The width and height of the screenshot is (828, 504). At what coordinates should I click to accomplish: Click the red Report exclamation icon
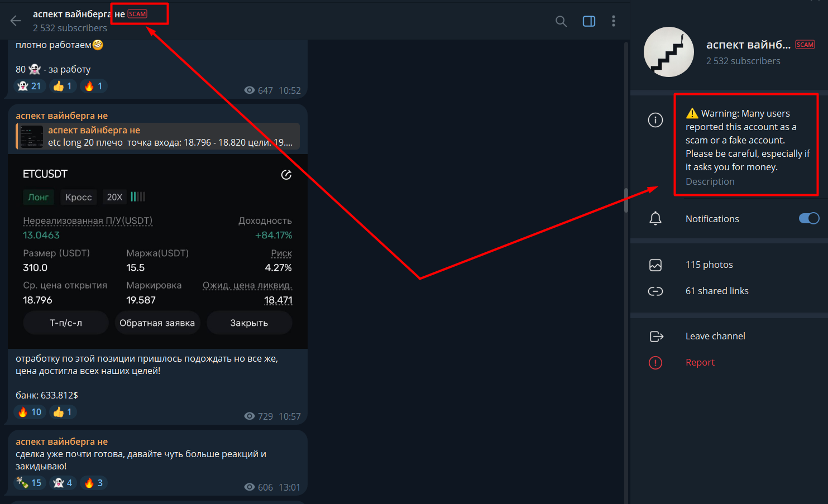(x=655, y=363)
